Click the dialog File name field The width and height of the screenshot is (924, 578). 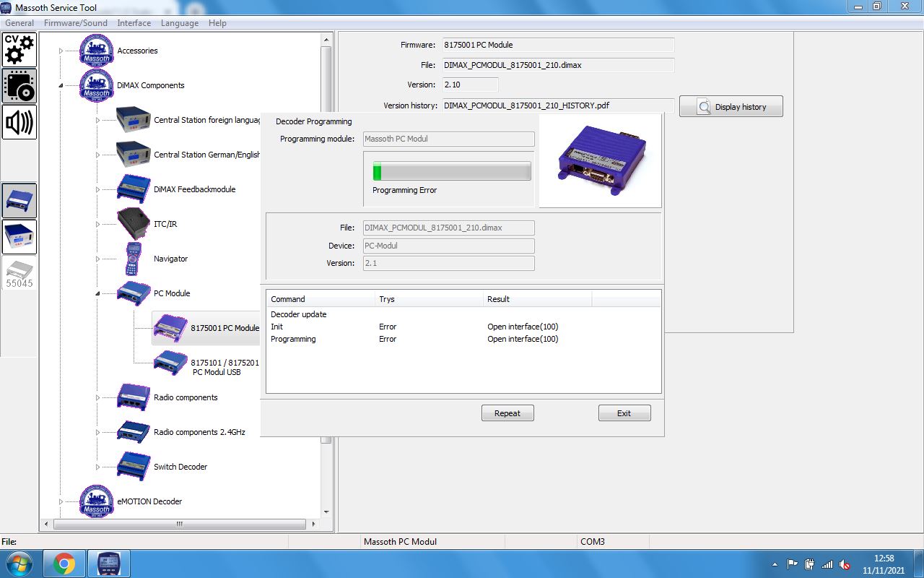pyautogui.click(x=449, y=228)
